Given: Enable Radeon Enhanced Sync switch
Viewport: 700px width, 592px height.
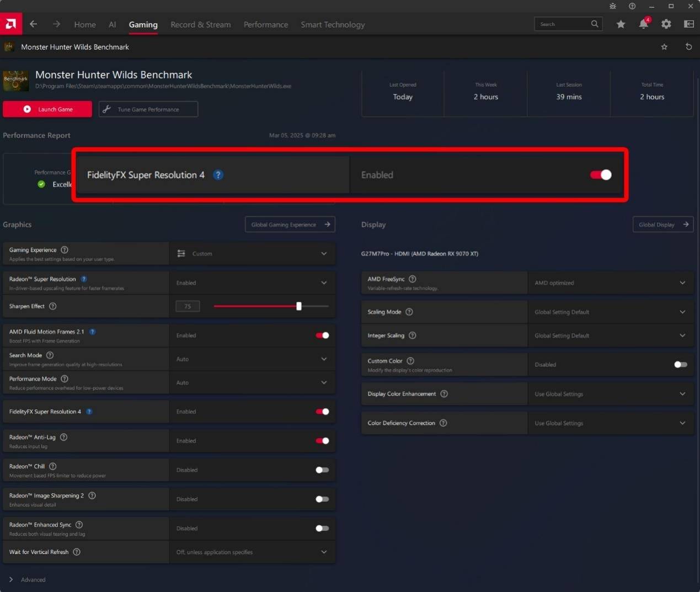Looking at the screenshot, I should pyautogui.click(x=322, y=529).
